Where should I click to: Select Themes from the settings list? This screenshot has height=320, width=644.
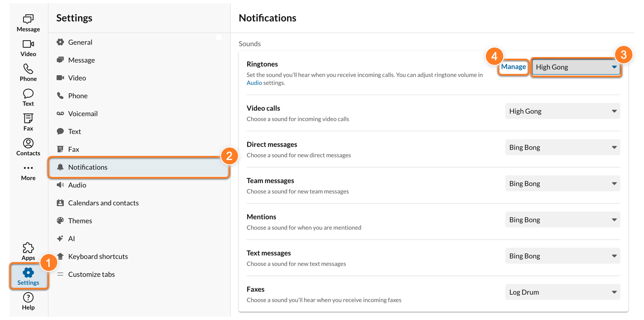pos(80,220)
